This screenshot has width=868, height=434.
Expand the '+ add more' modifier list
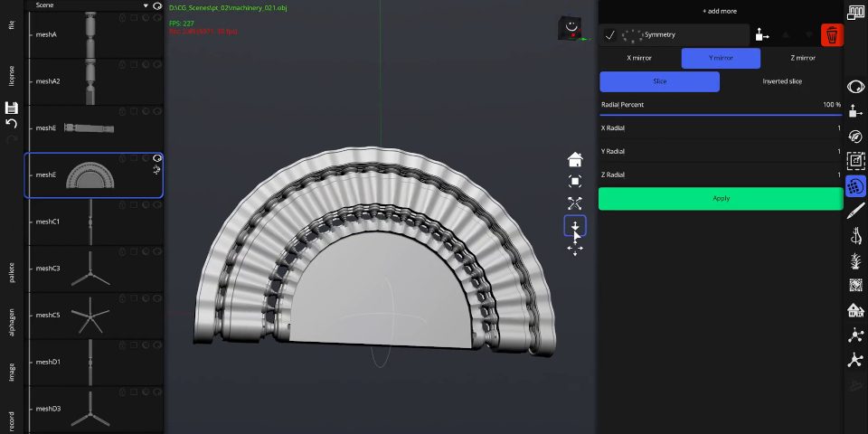pos(720,11)
